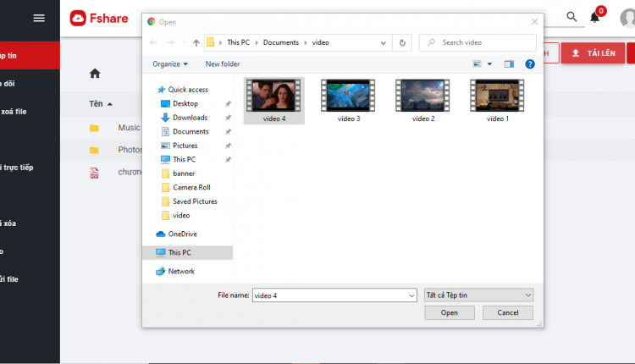
Task: Click This PC in the address path
Action: [238, 42]
